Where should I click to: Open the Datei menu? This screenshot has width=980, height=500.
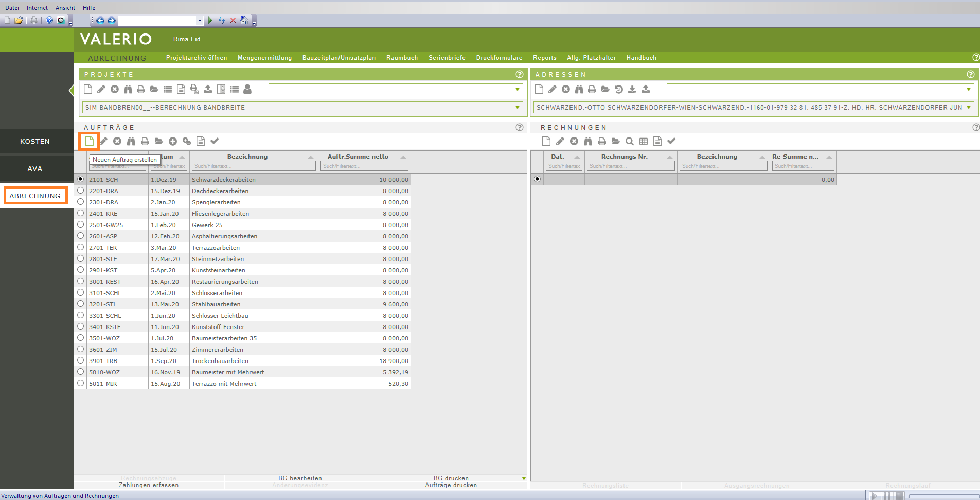[x=12, y=8]
